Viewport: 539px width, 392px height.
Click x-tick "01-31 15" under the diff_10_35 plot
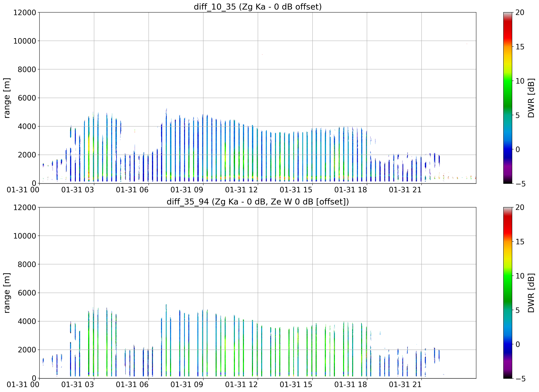(x=296, y=190)
